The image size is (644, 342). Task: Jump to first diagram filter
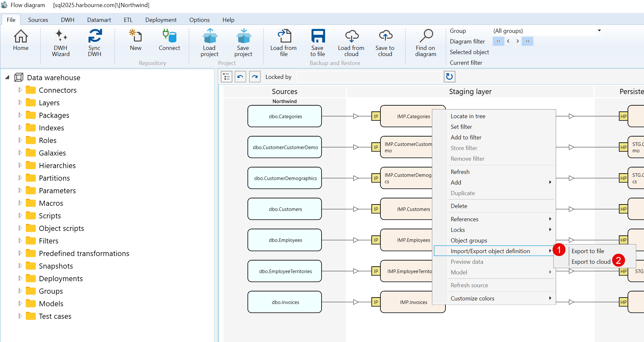pyautogui.click(x=499, y=41)
